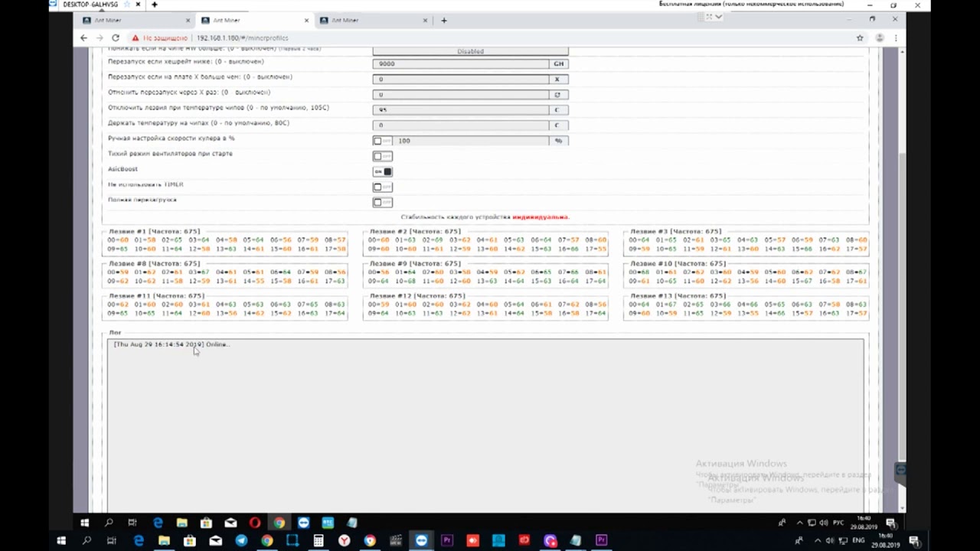980x551 pixels.
Task: Enable the full reboot switch
Action: pyautogui.click(x=382, y=202)
